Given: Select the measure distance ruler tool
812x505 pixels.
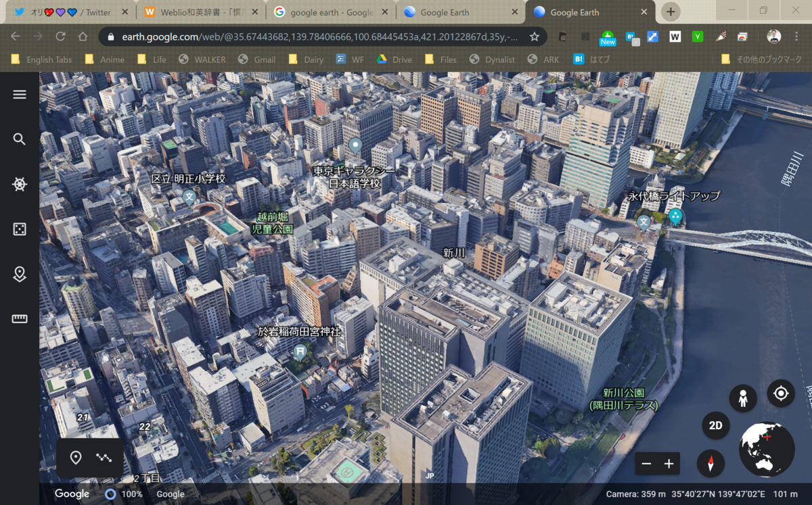Looking at the screenshot, I should coord(20,319).
